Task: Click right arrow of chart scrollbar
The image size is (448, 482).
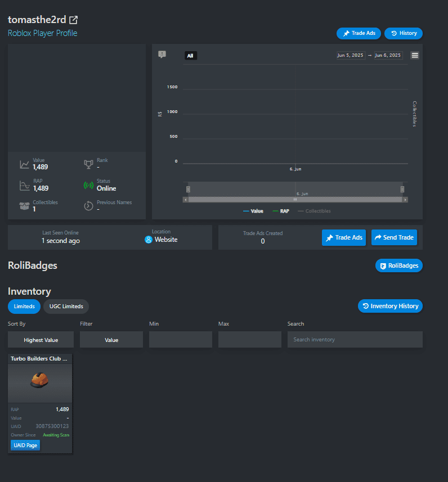Action: coord(405,200)
